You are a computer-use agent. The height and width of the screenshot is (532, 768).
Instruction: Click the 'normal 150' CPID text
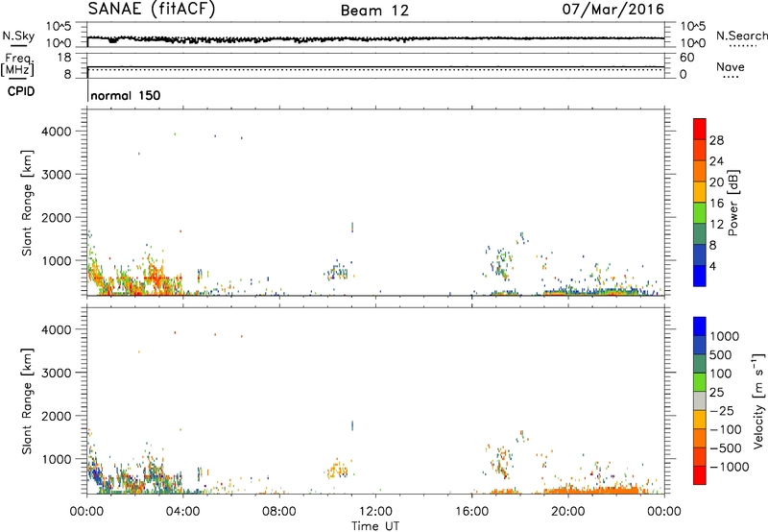[126, 95]
